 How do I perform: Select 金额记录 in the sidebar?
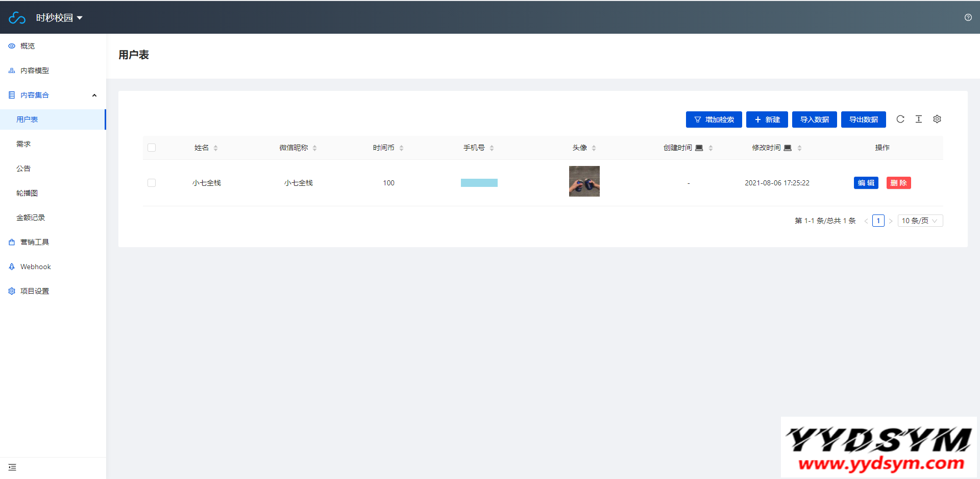(31, 218)
